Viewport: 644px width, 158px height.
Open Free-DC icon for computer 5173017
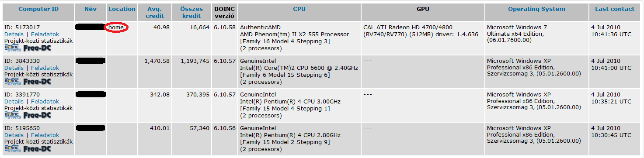[x=37, y=48]
